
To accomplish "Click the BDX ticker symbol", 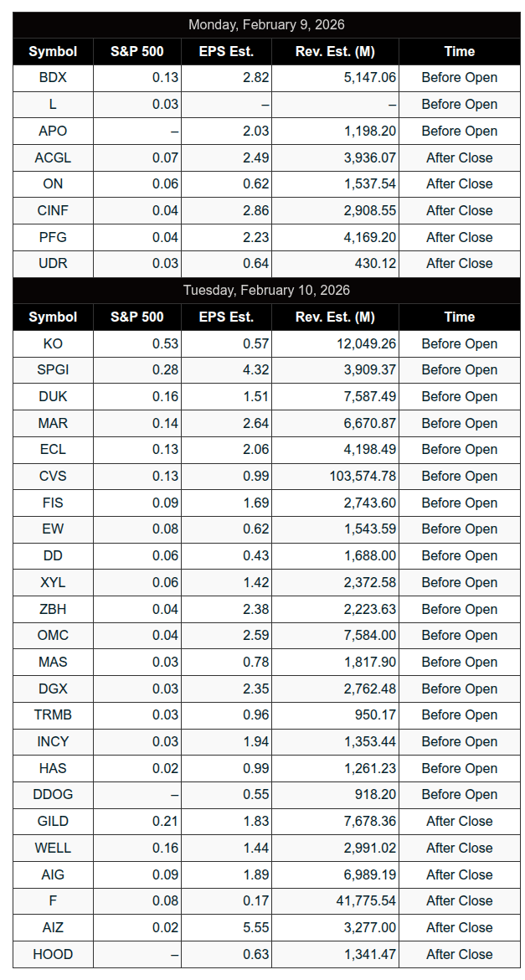I will tap(53, 78).
